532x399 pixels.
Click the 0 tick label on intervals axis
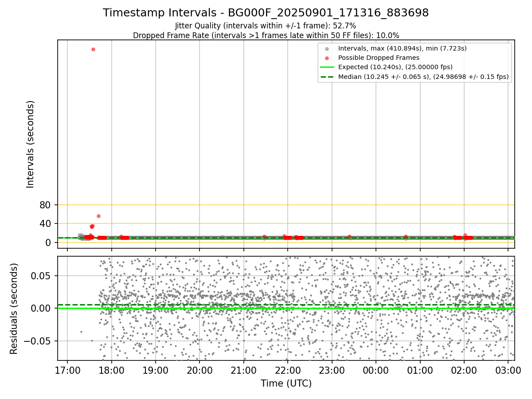pyautogui.click(x=49, y=243)
